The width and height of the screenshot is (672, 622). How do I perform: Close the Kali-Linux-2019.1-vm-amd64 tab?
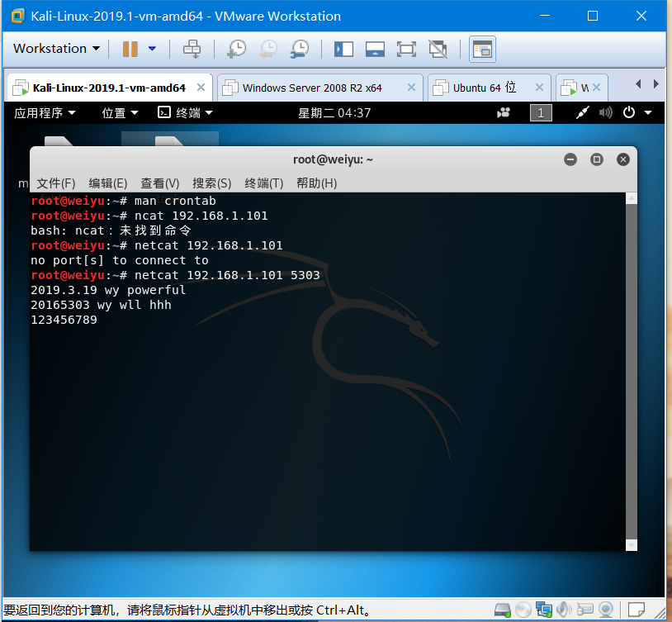(x=201, y=88)
